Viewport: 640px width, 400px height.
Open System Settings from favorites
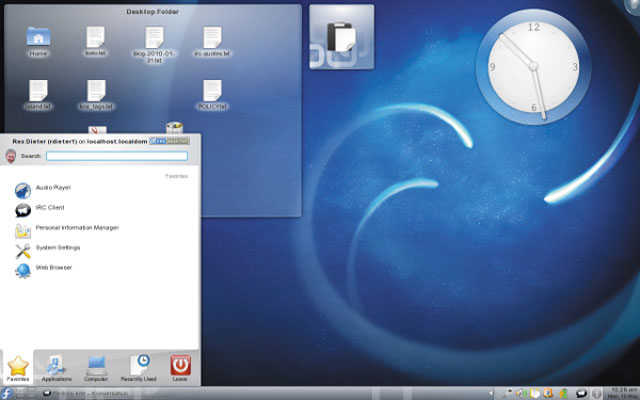coord(47,250)
